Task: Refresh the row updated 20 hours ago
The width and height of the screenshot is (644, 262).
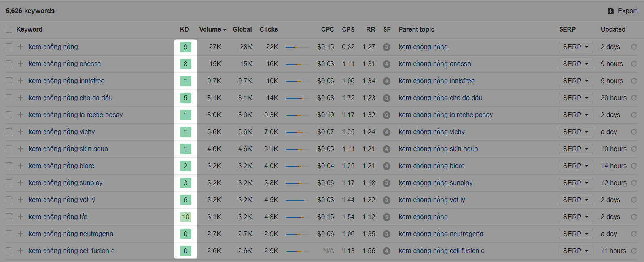Action: pyautogui.click(x=634, y=98)
